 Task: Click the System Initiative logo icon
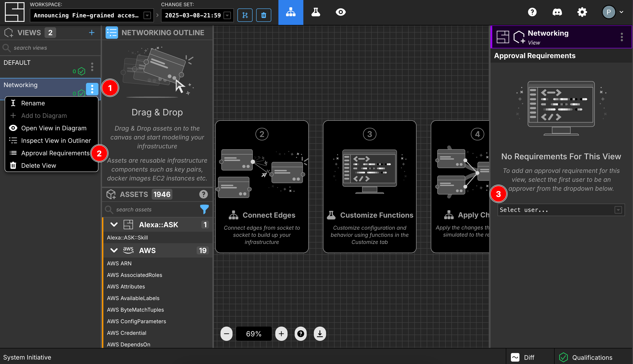(x=15, y=12)
